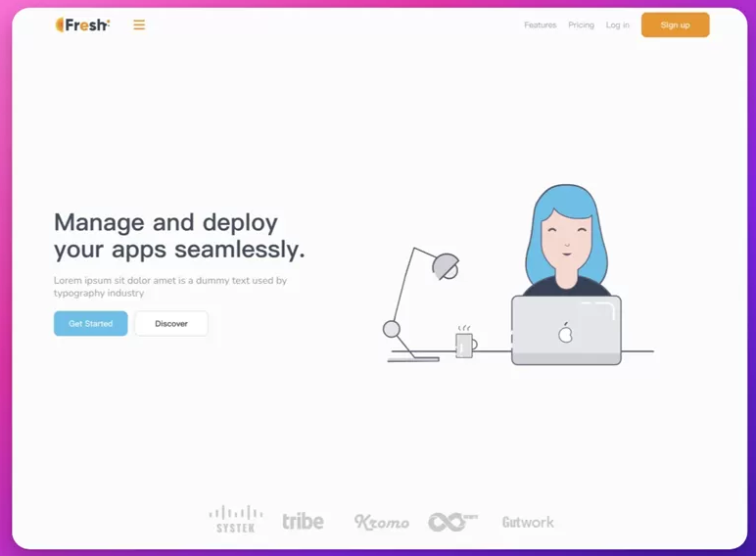The image size is (756, 556).
Task: Click the 'Manage and deploy your apps seamlessly.' headline
Action: click(179, 236)
